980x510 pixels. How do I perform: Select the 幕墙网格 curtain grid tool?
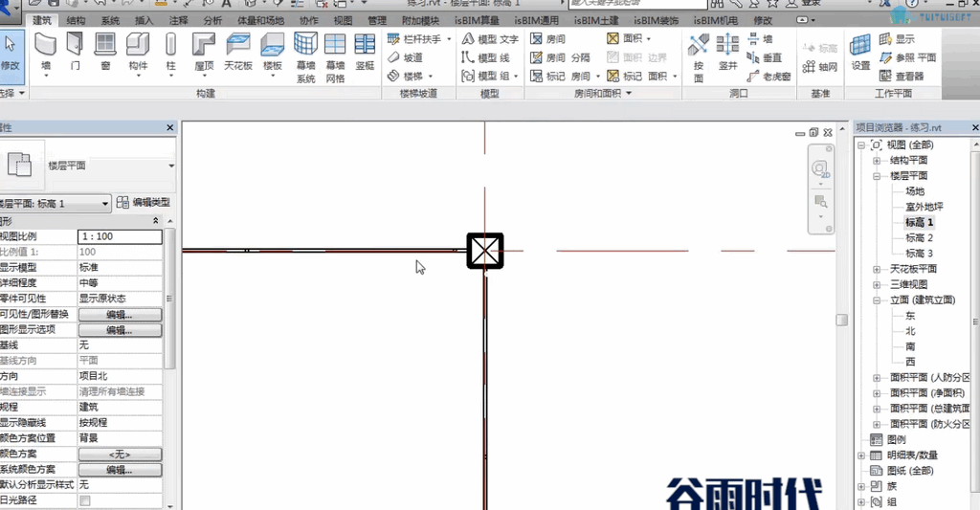coord(335,58)
